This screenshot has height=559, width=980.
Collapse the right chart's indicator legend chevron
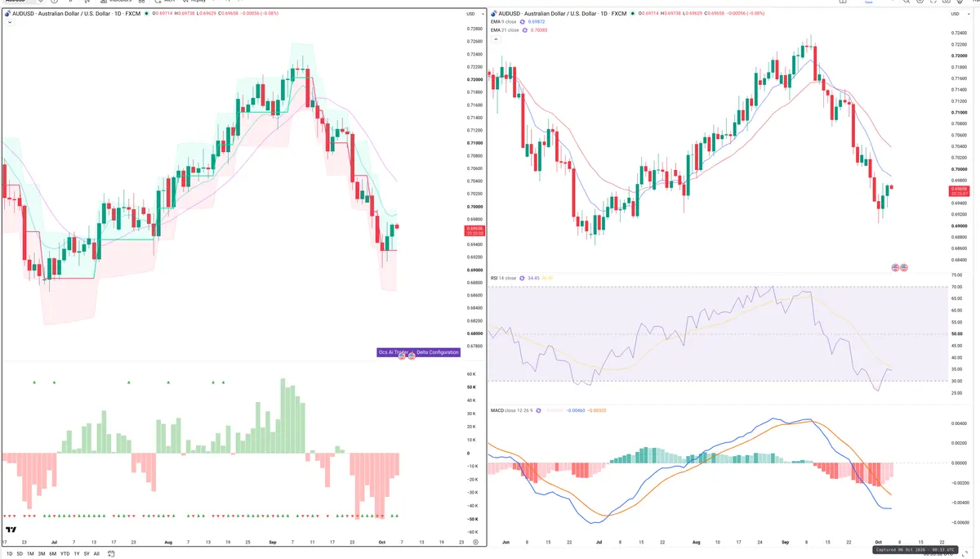pyautogui.click(x=497, y=38)
